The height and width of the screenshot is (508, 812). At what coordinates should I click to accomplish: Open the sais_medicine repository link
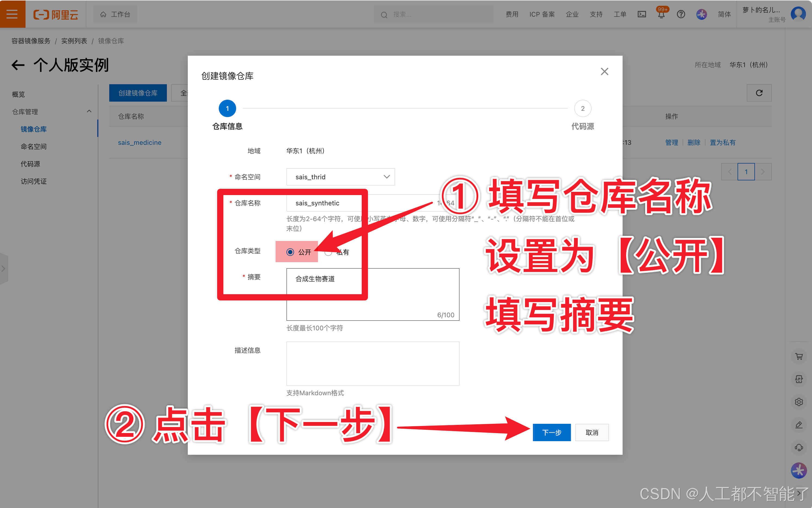(x=140, y=142)
